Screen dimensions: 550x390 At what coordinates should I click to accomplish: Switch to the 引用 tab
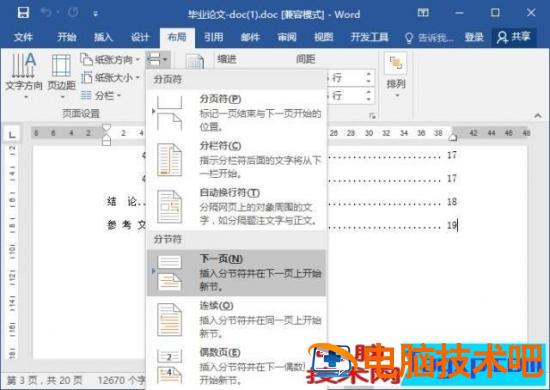click(x=214, y=37)
